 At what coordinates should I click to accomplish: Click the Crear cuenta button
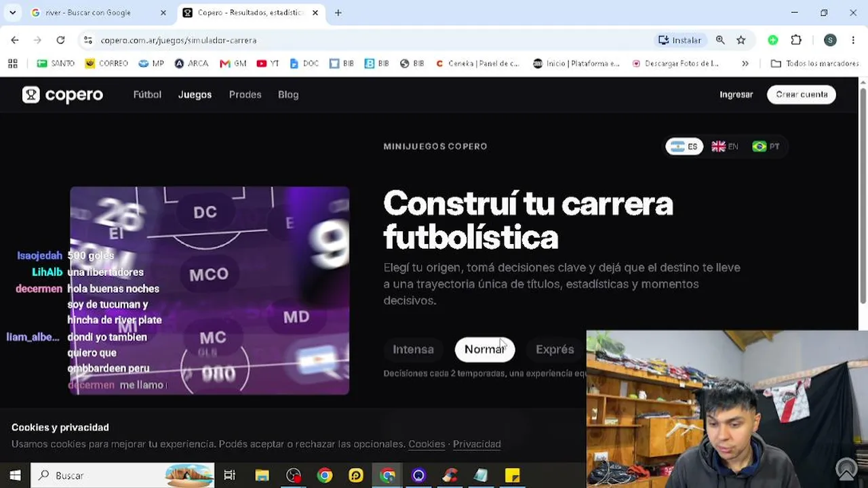click(x=802, y=95)
